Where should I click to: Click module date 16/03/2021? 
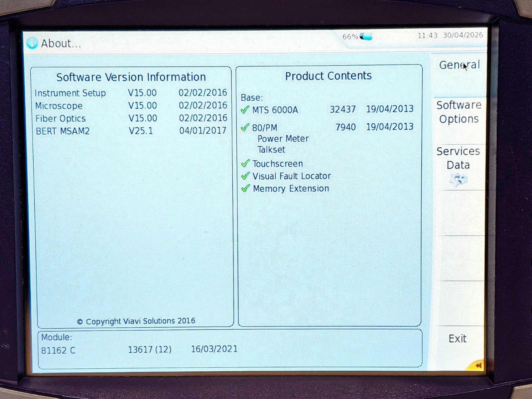(214, 349)
